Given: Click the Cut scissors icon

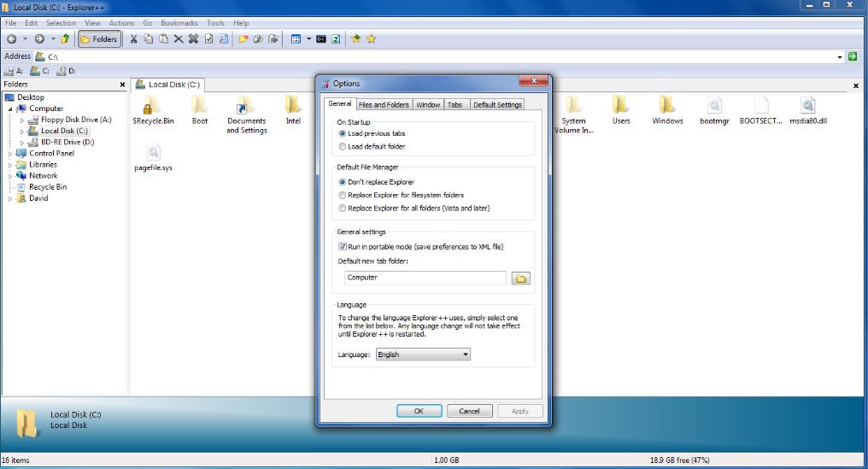Looking at the screenshot, I should point(133,38).
